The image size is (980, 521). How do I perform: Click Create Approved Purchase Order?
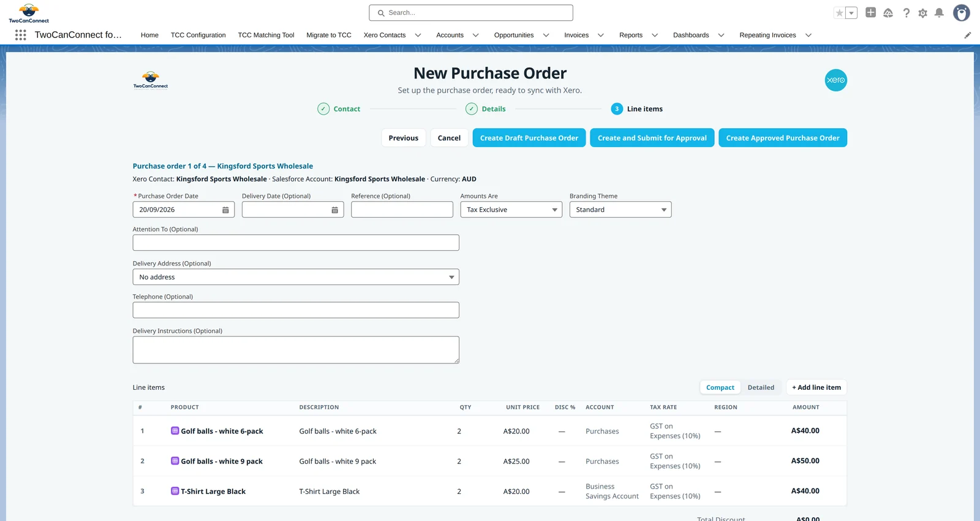pos(783,138)
